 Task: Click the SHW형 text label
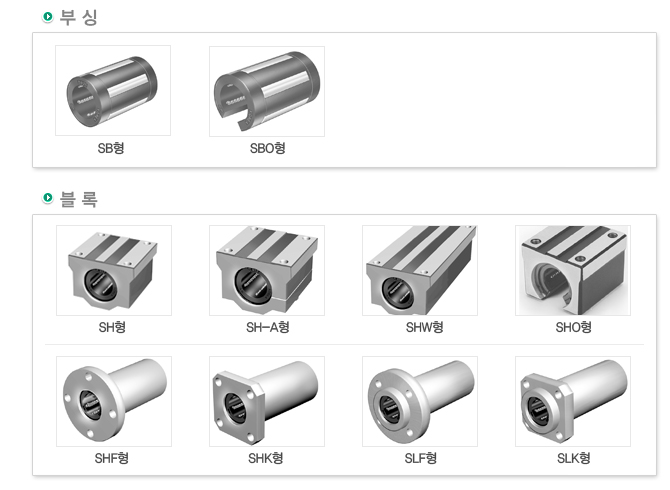[x=424, y=327]
